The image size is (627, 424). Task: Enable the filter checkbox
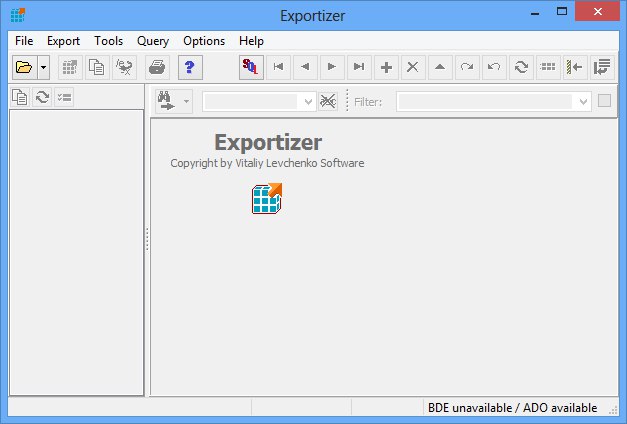pos(604,101)
